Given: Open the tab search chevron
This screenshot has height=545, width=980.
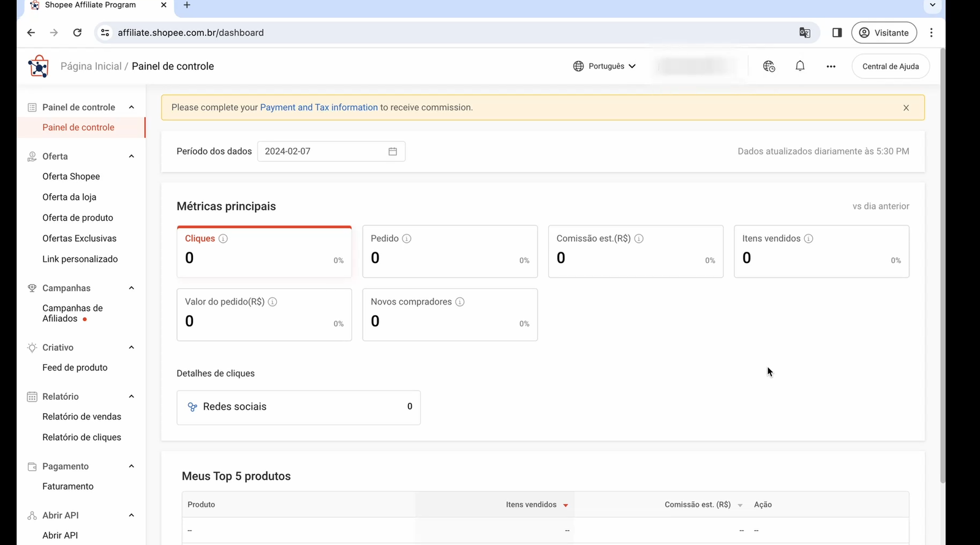Looking at the screenshot, I should [933, 5].
